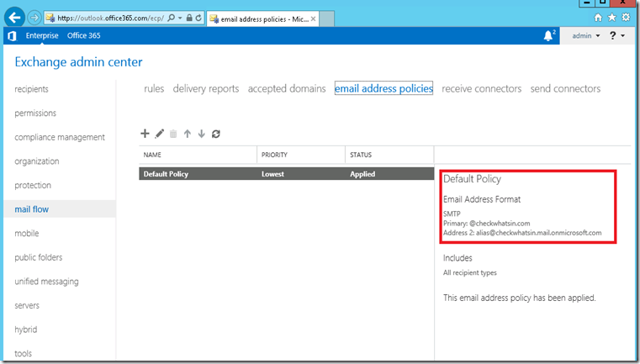Viewport: 640px width, 364px height.
Task: Edit policy with pencil icon
Action: pos(160,134)
